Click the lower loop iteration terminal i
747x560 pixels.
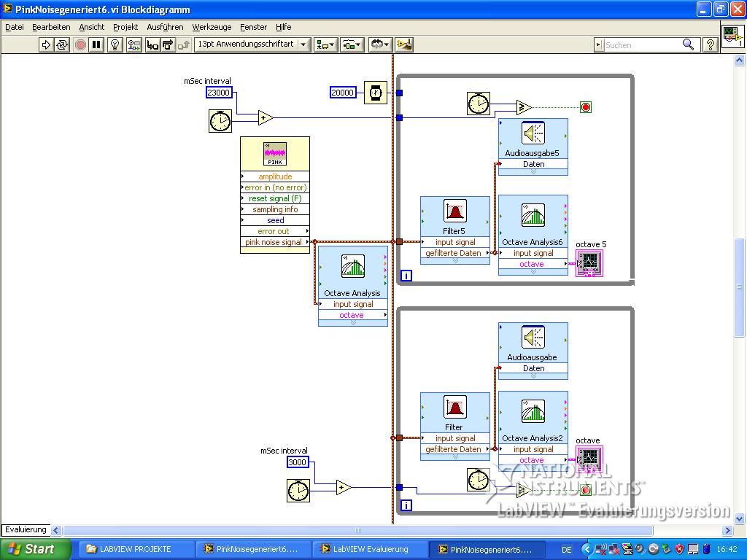[406, 505]
